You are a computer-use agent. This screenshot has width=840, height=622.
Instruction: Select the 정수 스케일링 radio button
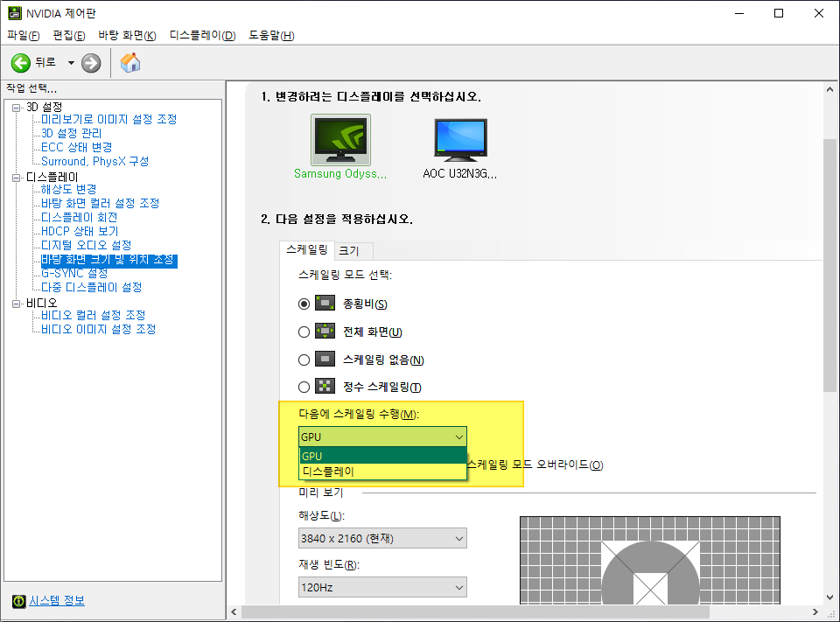pyautogui.click(x=304, y=387)
